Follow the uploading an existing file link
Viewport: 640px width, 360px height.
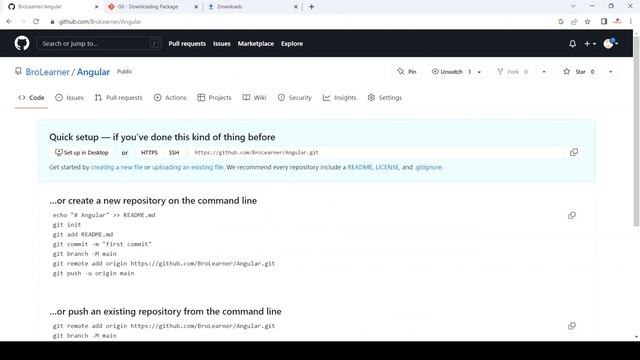point(187,167)
